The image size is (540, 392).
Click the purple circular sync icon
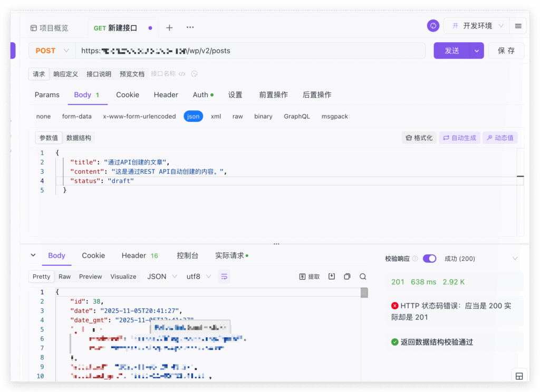coord(433,26)
